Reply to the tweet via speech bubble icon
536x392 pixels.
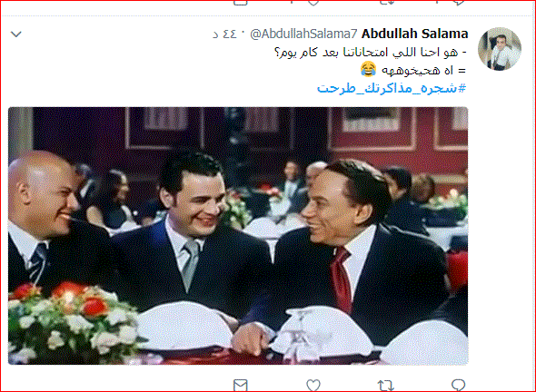click(x=458, y=385)
